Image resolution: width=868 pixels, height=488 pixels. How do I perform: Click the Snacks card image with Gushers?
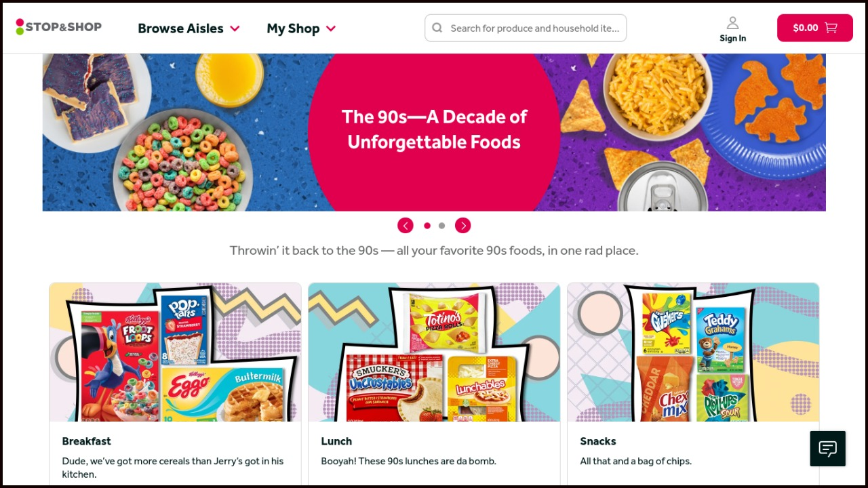click(693, 352)
